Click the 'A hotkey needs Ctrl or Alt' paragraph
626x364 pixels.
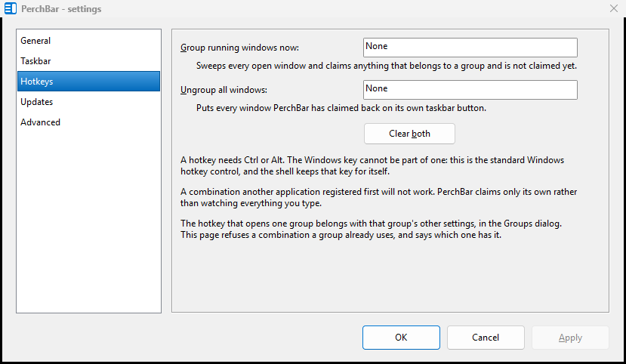372,165
